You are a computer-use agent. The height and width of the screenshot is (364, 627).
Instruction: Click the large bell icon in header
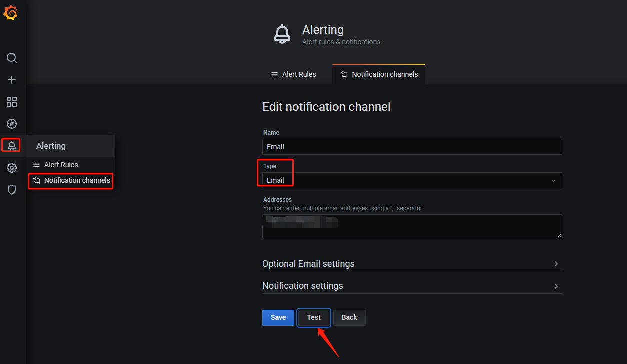(282, 34)
